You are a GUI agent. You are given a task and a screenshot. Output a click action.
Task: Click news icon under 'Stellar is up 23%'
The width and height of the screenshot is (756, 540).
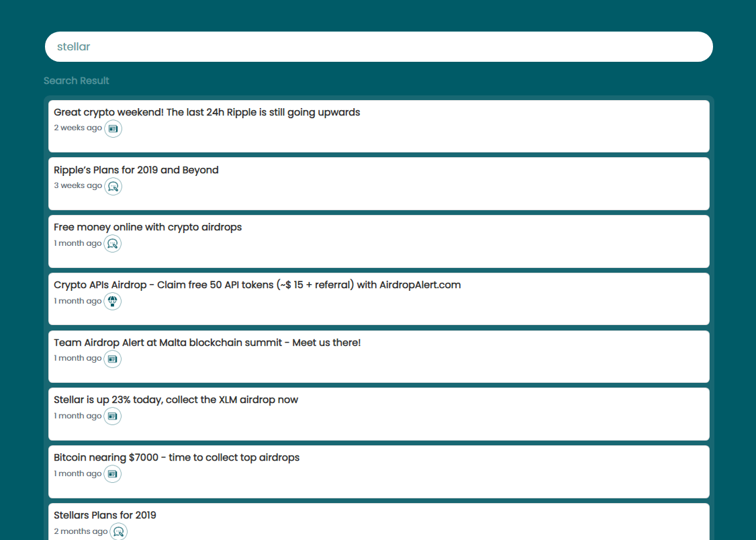tap(112, 416)
